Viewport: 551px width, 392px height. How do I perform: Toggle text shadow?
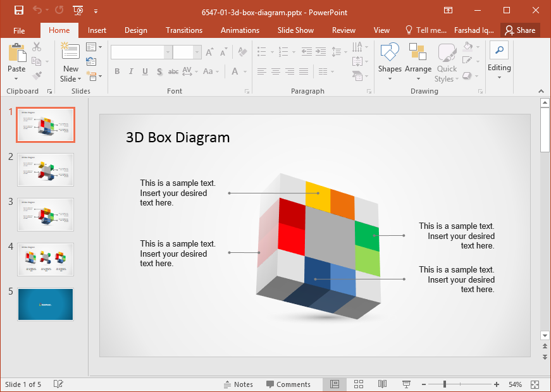click(159, 71)
